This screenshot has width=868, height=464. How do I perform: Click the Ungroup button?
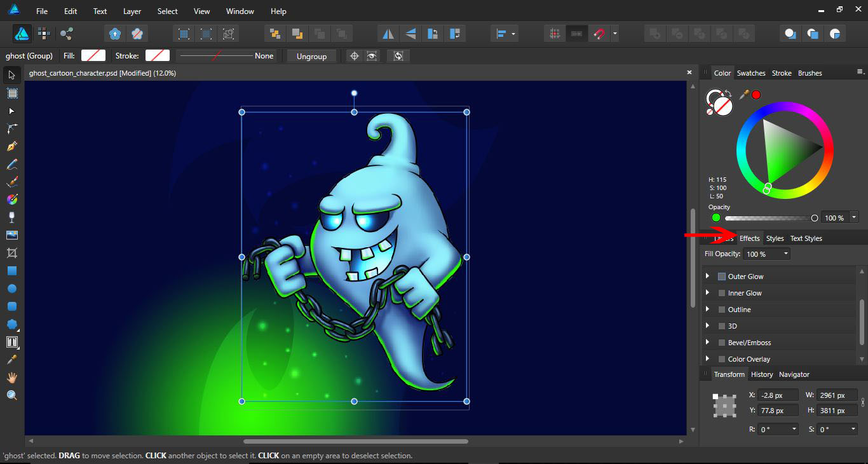(x=311, y=56)
